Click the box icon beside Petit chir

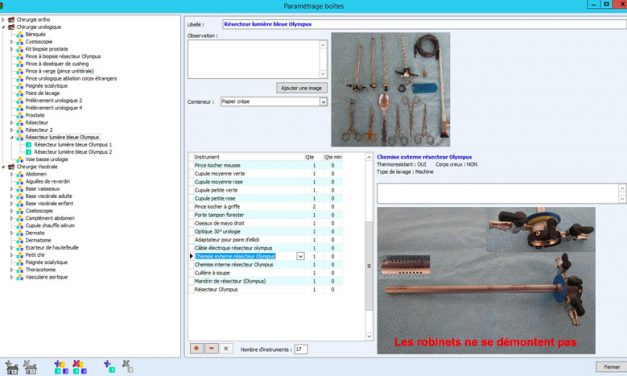20,255
